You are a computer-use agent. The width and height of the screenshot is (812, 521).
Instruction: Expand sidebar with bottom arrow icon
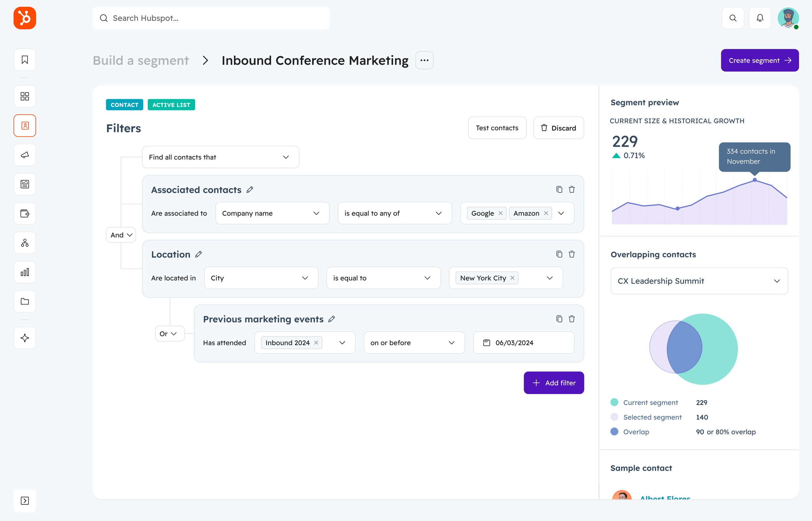(x=25, y=500)
